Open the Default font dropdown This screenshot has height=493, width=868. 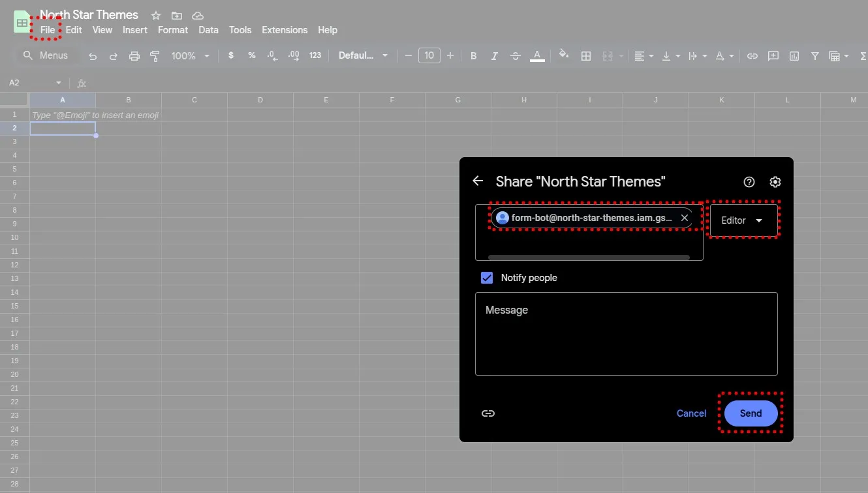[x=363, y=56]
